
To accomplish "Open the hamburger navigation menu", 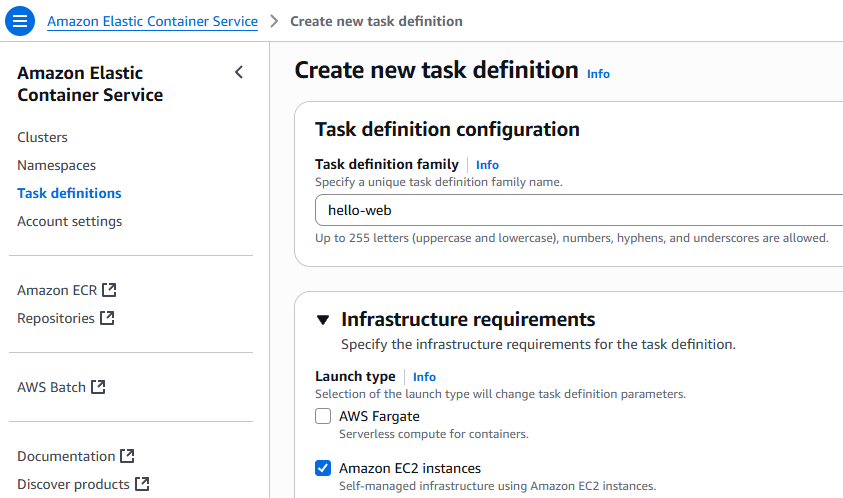I will coord(20,21).
